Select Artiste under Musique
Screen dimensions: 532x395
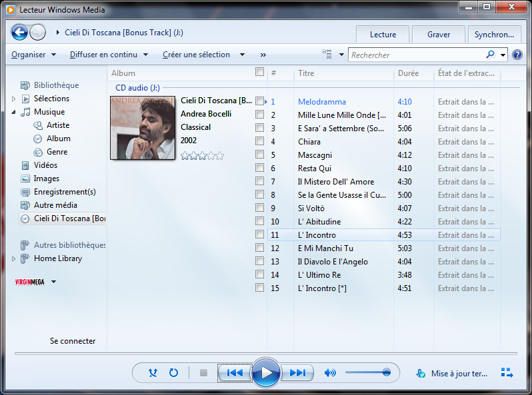[58, 125]
